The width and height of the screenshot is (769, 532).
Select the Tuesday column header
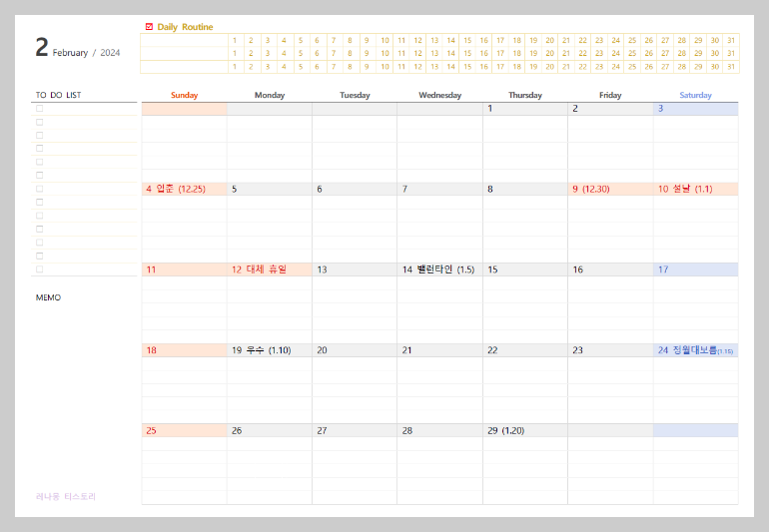tap(355, 95)
